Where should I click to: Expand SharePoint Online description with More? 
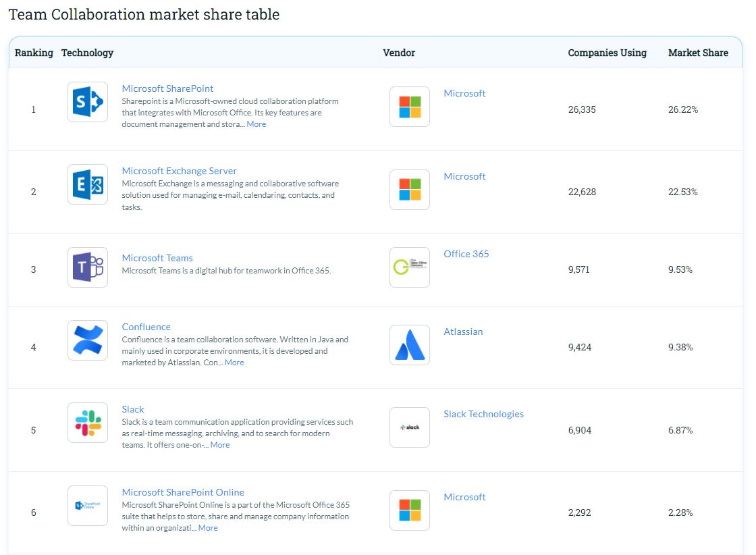pos(208,528)
